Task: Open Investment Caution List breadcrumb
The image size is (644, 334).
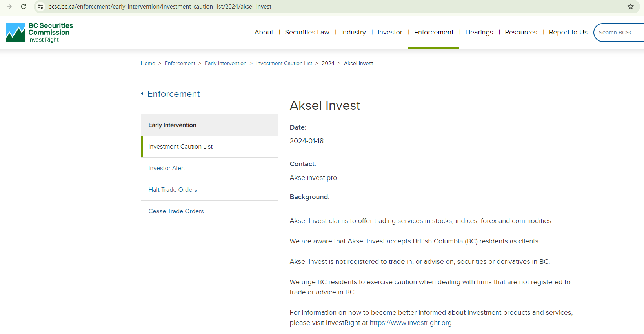Action: [284, 63]
